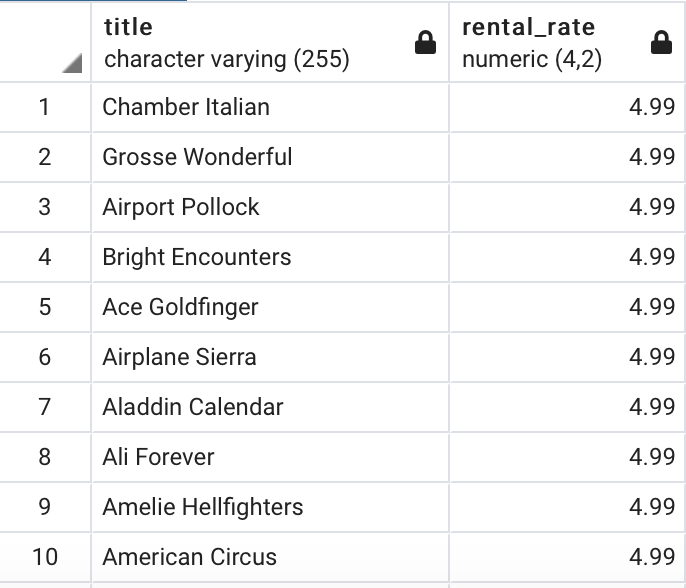
Task: Click rental rate value for Ali Forever
Action: tap(567, 457)
